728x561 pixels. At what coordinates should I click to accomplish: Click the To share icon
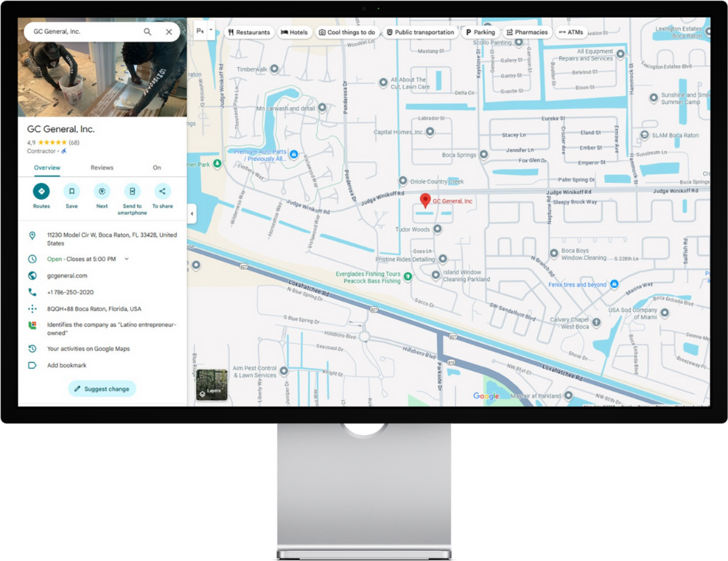pyautogui.click(x=162, y=191)
